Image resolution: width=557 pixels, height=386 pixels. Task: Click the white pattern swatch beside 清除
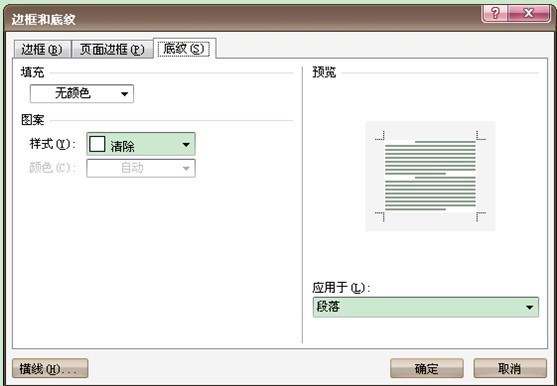click(x=97, y=144)
